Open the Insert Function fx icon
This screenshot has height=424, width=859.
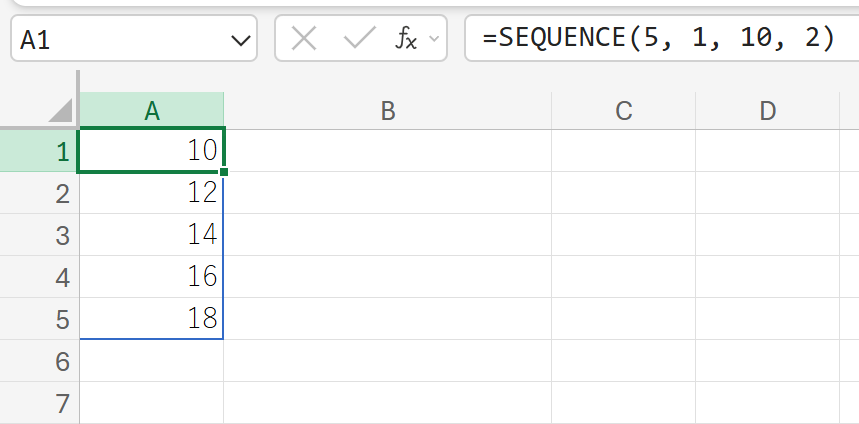pyautogui.click(x=405, y=40)
